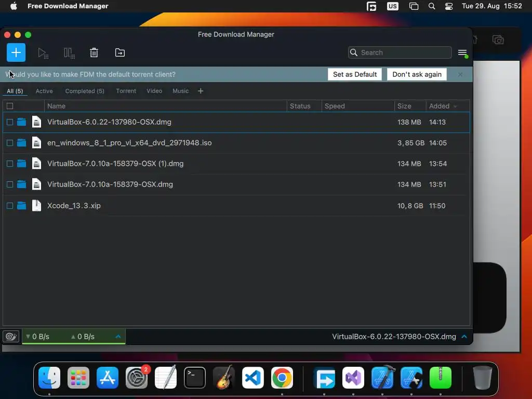Toggle snail mode icon in status bar
This screenshot has height=399, width=532.
point(11,337)
